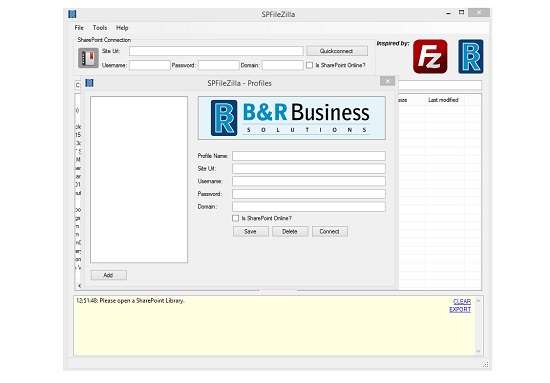The height and width of the screenshot is (383, 550).
Task: Click log message 'Please open a SharePoint Library.'
Action: tap(142, 301)
